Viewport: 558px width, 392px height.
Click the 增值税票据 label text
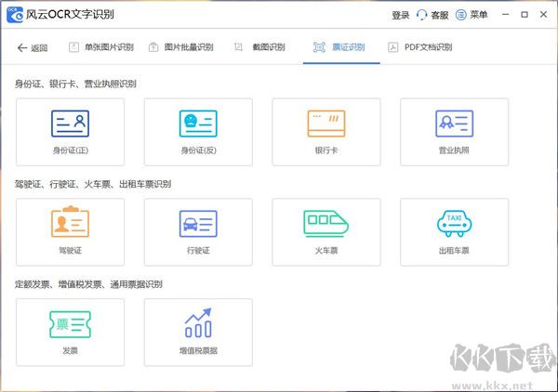[x=198, y=351]
